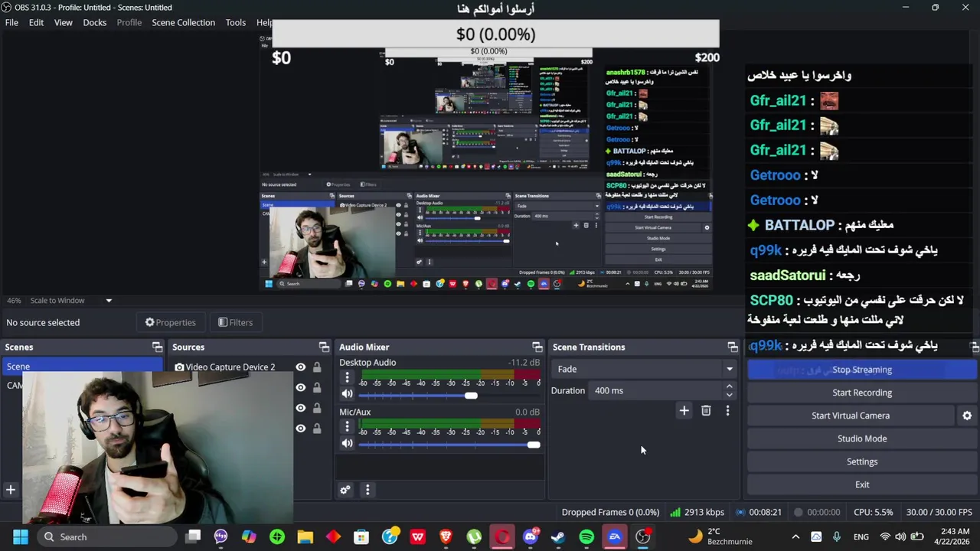Screen dimensions: 980x551
Task: Mute the Mic/Aux channel
Action: tap(347, 444)
